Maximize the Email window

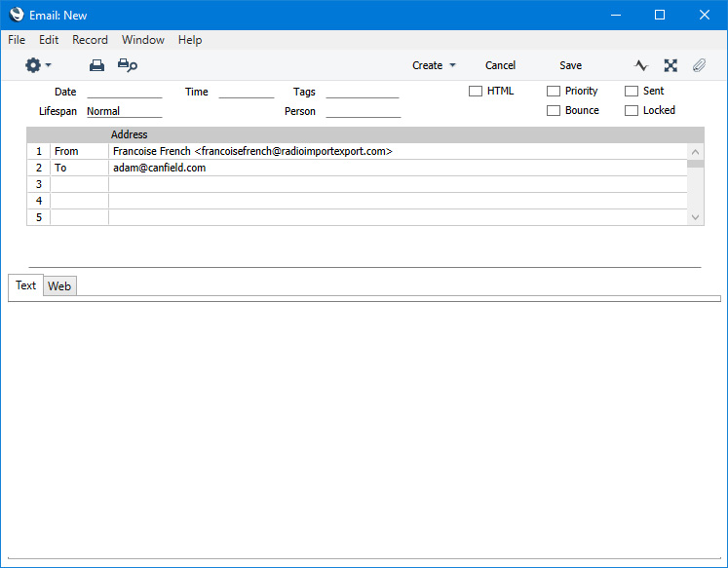pyautogui.click(x=659, y=15)
